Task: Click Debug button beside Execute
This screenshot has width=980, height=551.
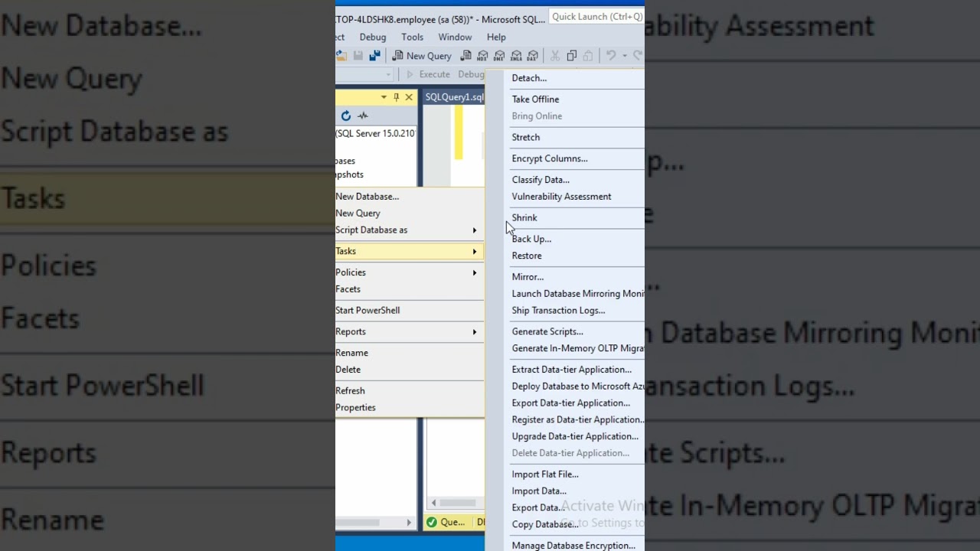Action: pos(471,74)
